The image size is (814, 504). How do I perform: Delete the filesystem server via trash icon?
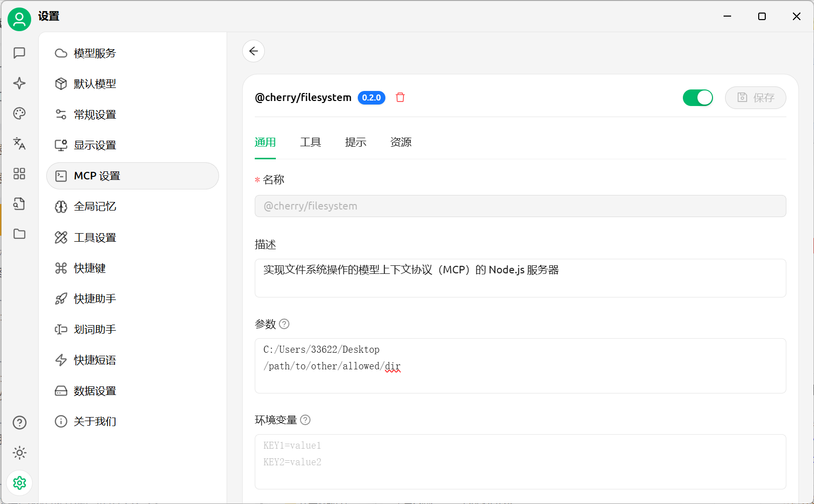pos(400,97)
